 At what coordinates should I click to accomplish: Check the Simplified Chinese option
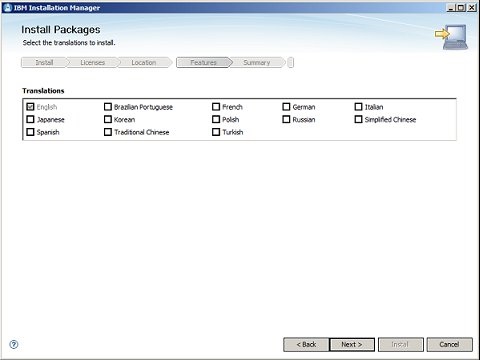(x=358, y=119)
